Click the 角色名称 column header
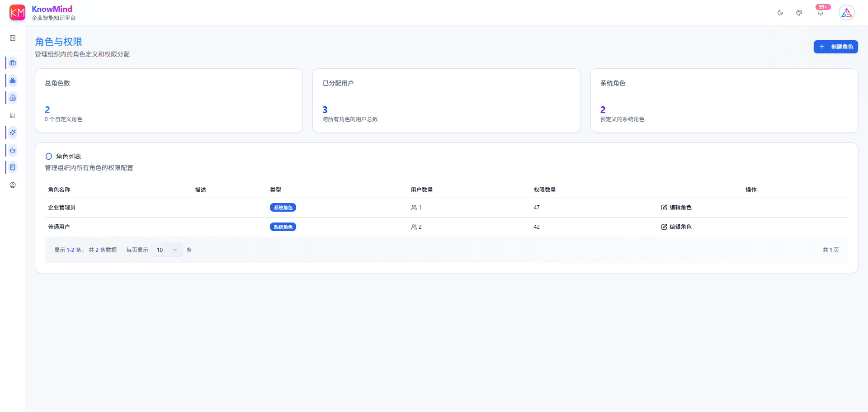Screen dimensions: 868x412 (59, 190)
